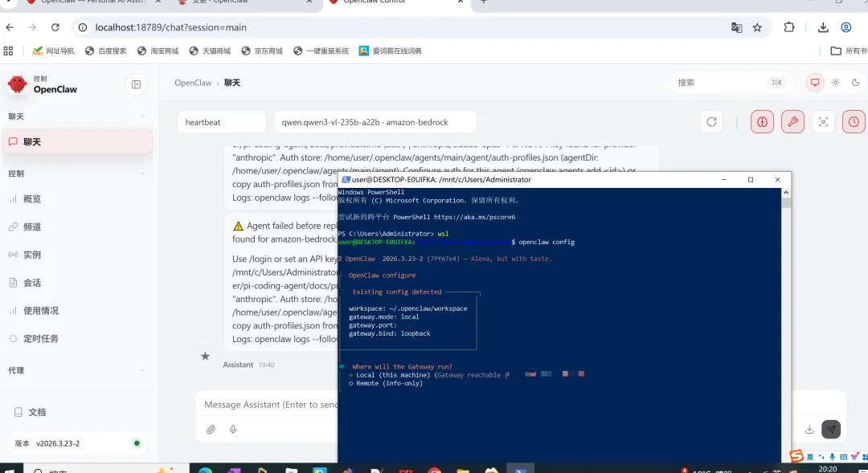The height and width of the screenshot is (473, 868).
Task: Click the download export chat icon
Action: tap(809, 430)
